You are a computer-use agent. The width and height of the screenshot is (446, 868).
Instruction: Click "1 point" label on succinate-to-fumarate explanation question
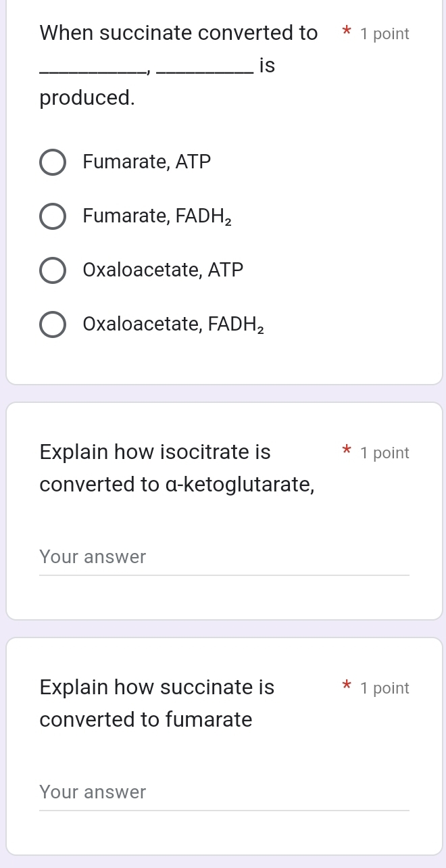point(385,689)
